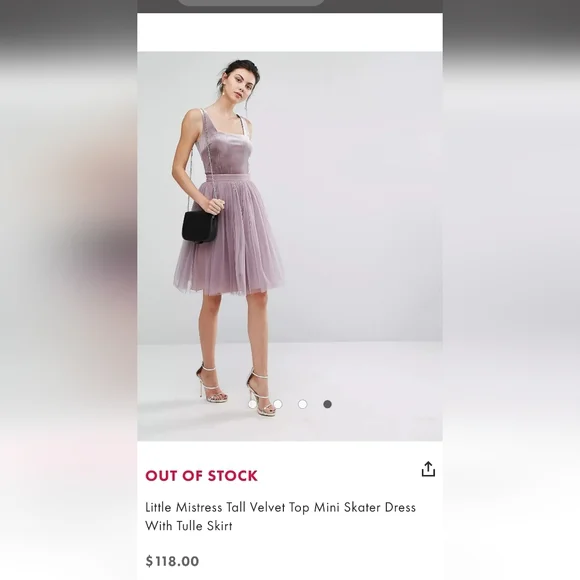Click the words With Tulle Skirt

(x=189, y=526)
